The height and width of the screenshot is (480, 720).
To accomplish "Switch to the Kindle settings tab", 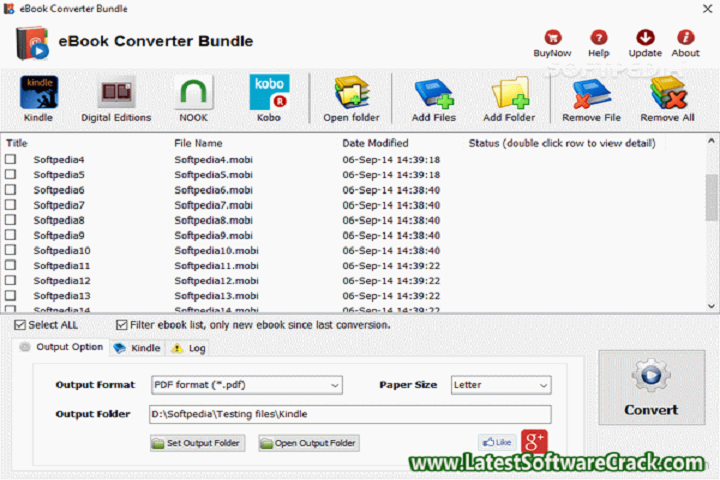I will coord(137,348).
